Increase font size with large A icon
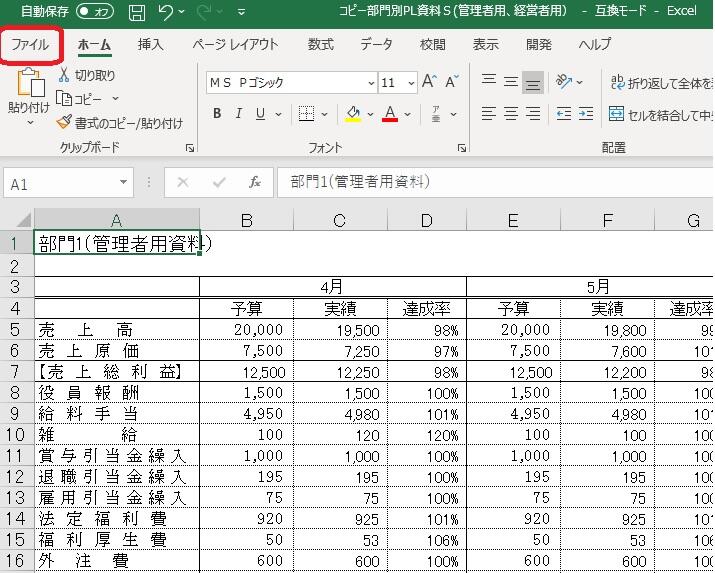Screen dimensions: 715x573 point(429,82)
